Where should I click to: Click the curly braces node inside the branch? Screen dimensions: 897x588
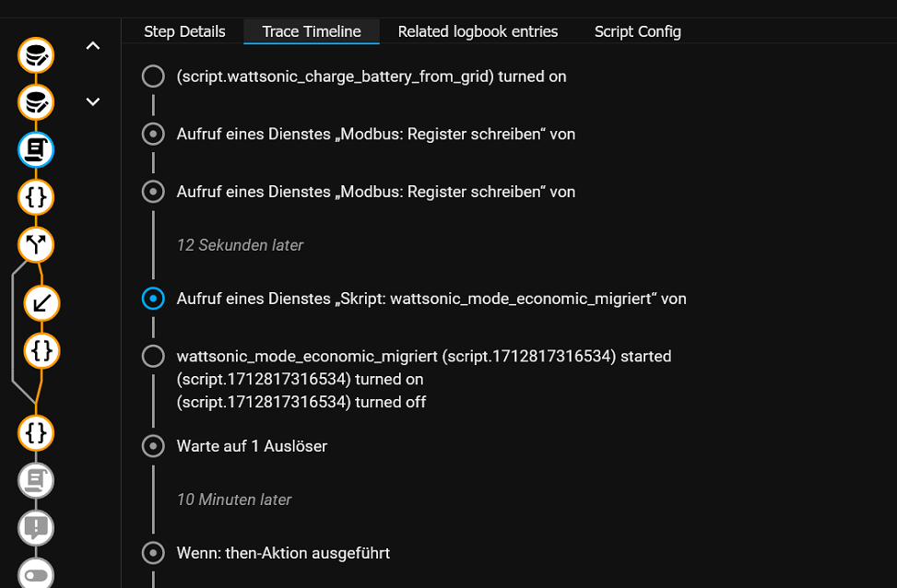(41, 350)
